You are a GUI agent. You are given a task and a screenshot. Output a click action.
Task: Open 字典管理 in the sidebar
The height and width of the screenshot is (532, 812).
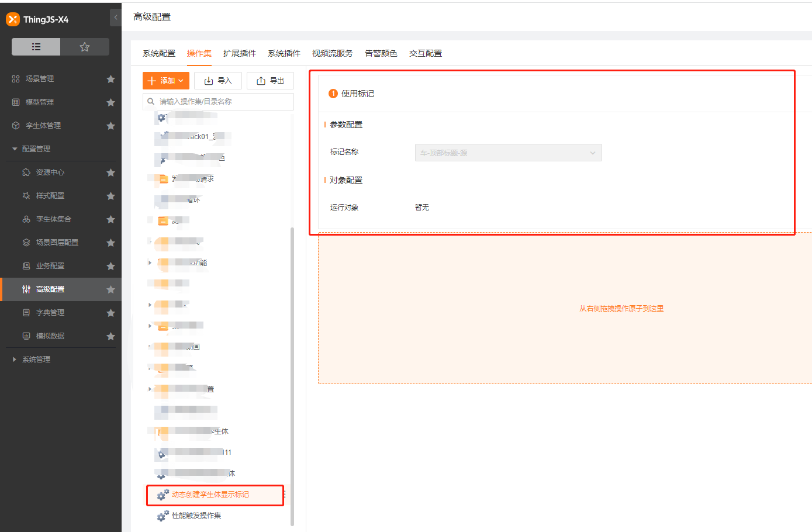click(x=50, y=313)
